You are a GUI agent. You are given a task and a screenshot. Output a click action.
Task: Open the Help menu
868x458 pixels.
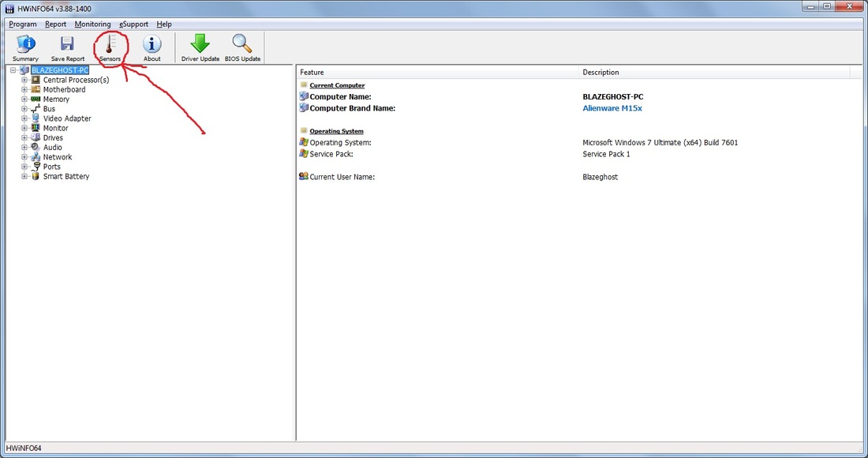(x=164, y=24)
